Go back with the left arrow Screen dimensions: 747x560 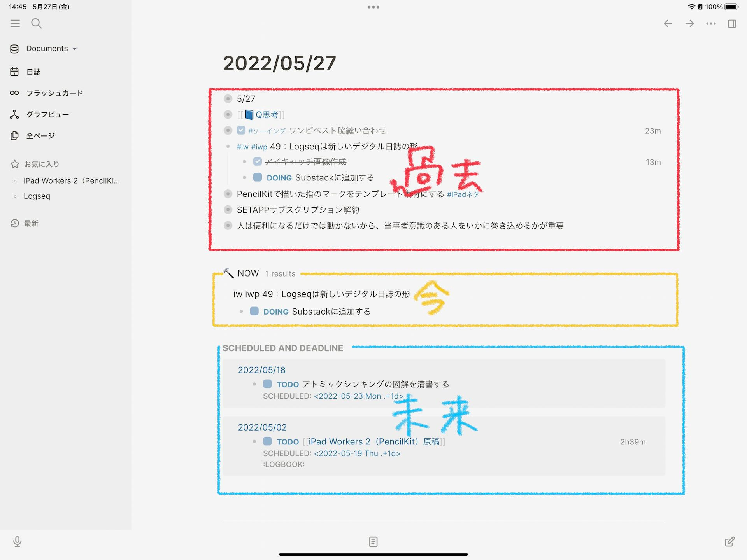point(668,23)
